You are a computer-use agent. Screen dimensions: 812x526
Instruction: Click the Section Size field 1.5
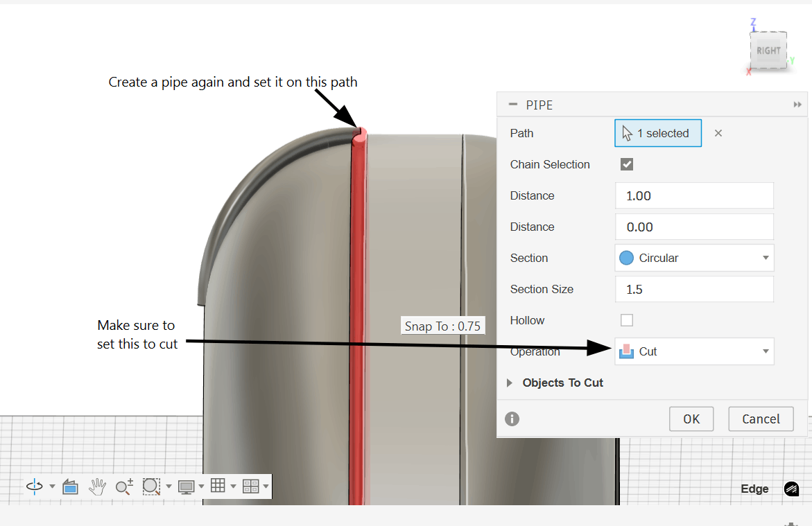pos(694,289)
